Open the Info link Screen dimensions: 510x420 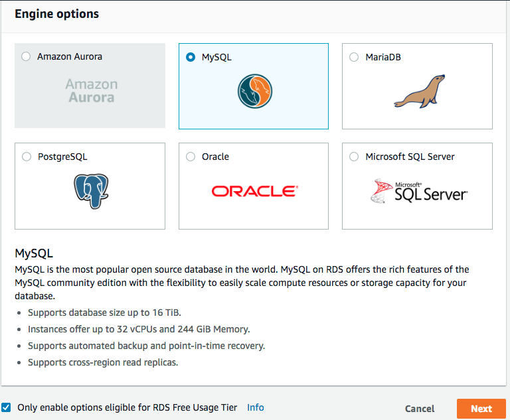coord(255,407)
